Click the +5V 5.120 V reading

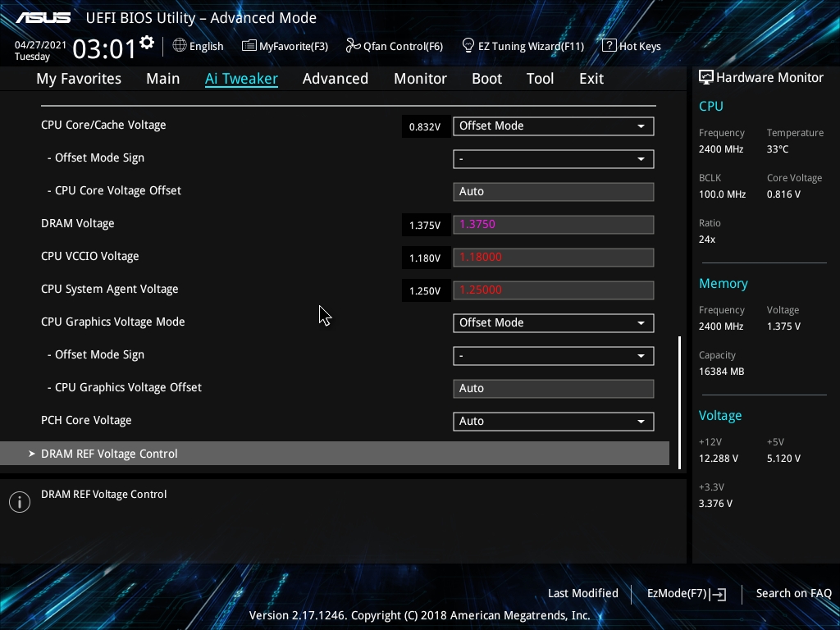(x=783, y=459)
